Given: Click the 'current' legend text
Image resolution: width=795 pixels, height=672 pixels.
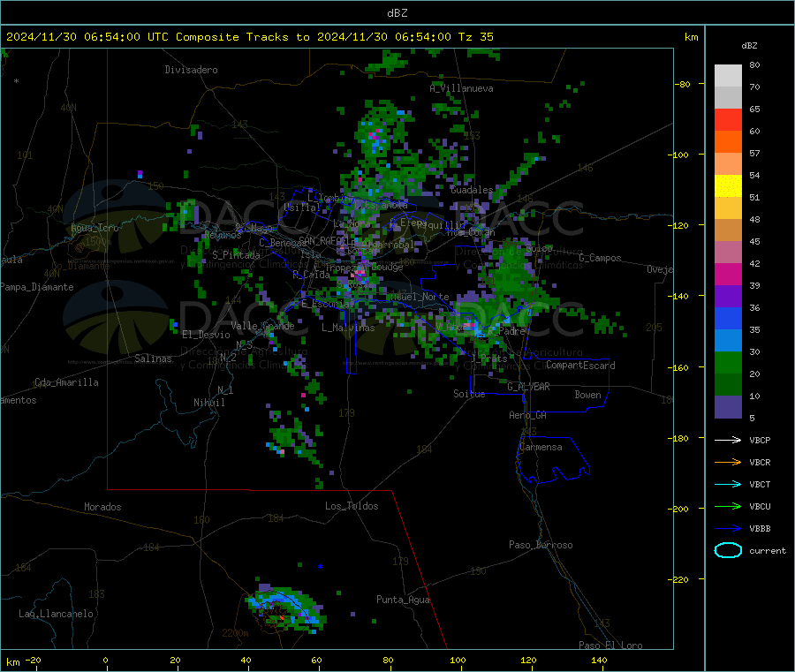Looking at the screenshot, I should (x=768, y=550).
